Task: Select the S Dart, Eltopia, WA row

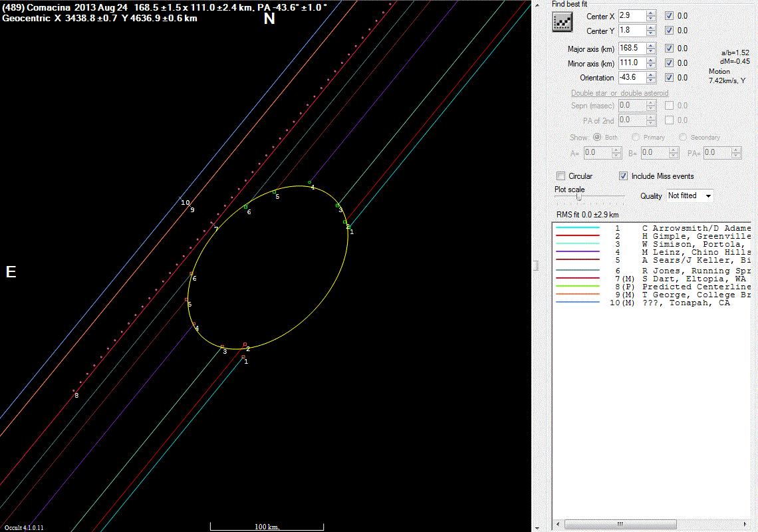Action: pos(653,279)
